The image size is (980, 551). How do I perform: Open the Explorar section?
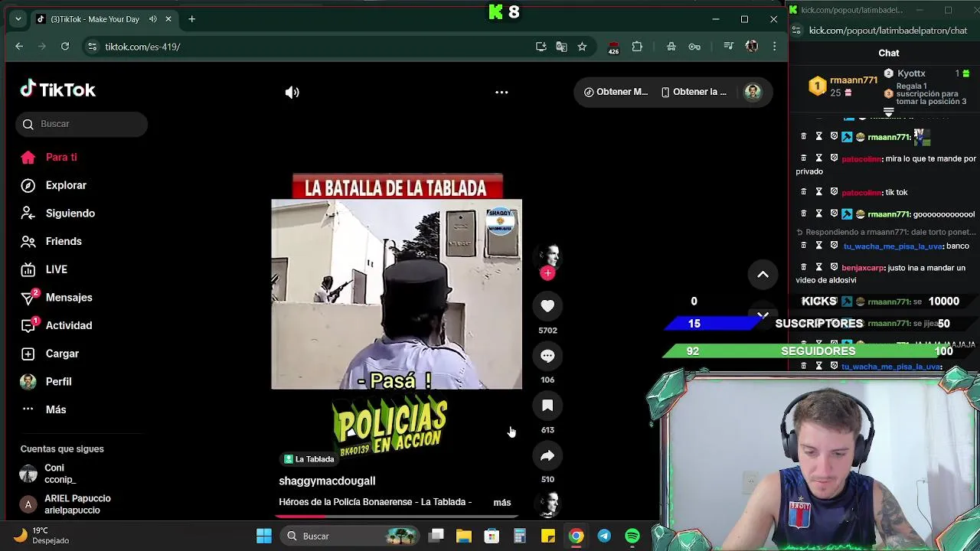pyautogui.click(x=66, y=185)
